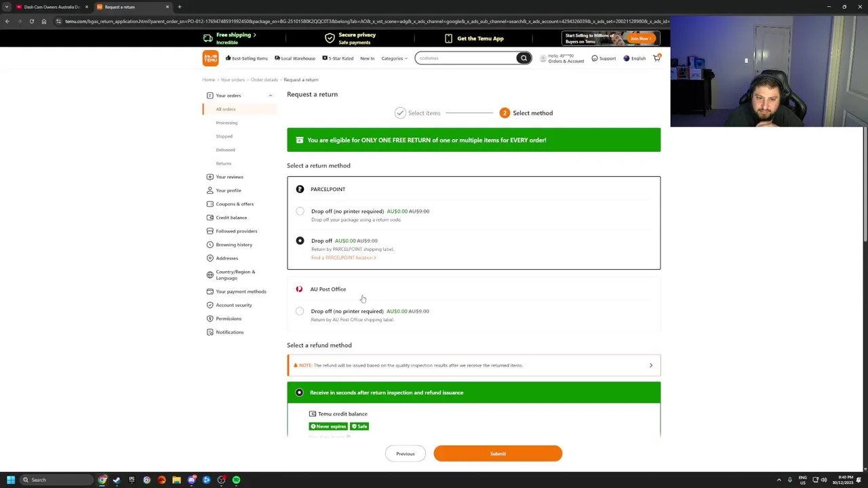The width and height of the screenshot is (868, 488).
Task: Click the phone icon for Temu App
Action: pos(448,39)
